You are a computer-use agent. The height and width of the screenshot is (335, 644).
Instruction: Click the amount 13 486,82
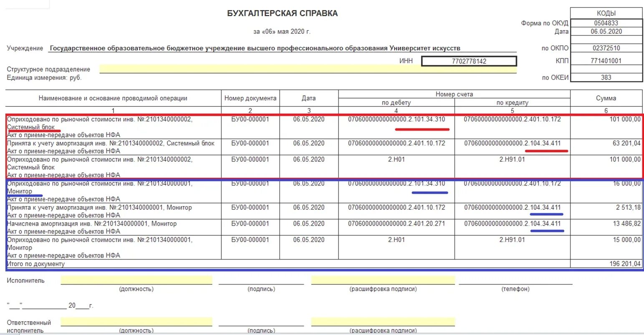coord(626,224)
